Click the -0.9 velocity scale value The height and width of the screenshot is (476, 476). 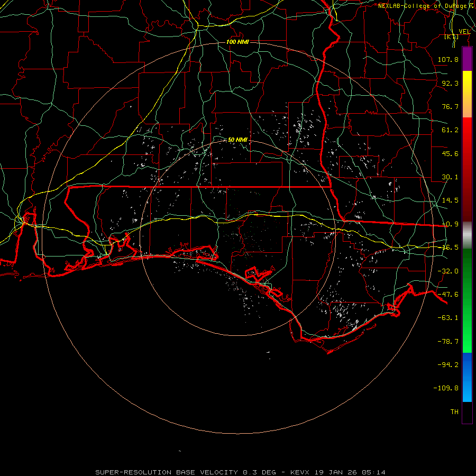450,224
